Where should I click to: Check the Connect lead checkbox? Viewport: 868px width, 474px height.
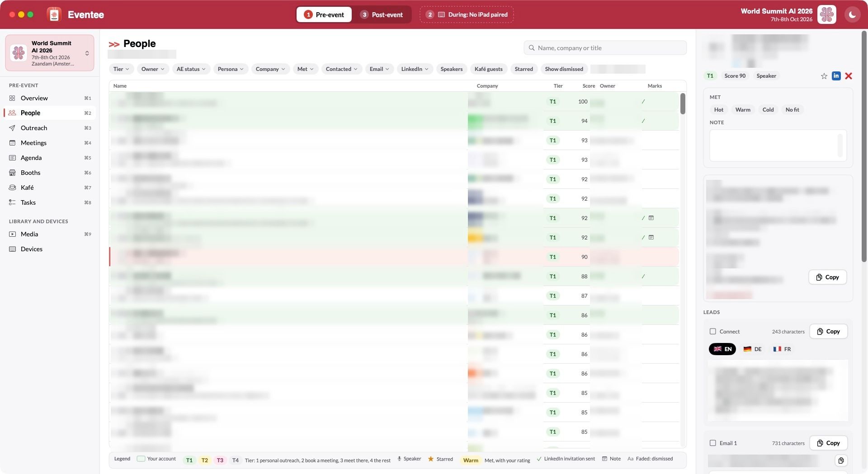[x=713, y=331]
